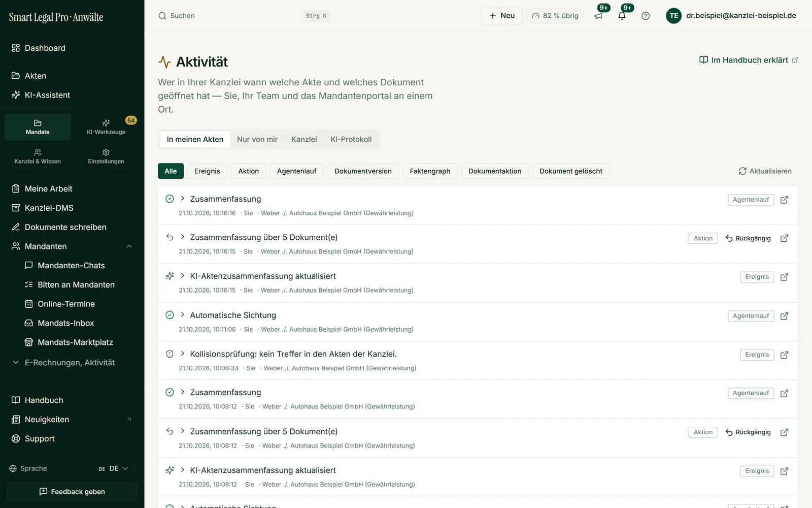
Task: Filter by Dokument gelöscht
Action: coord(571,171)
